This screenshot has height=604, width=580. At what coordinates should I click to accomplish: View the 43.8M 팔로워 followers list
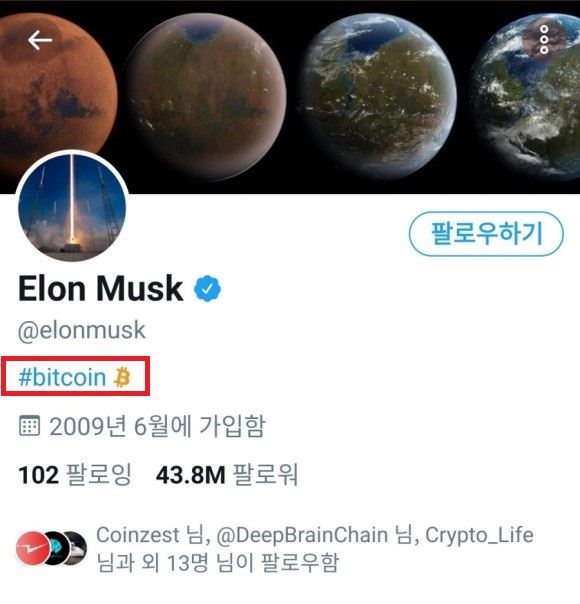(x=227, y=475)
